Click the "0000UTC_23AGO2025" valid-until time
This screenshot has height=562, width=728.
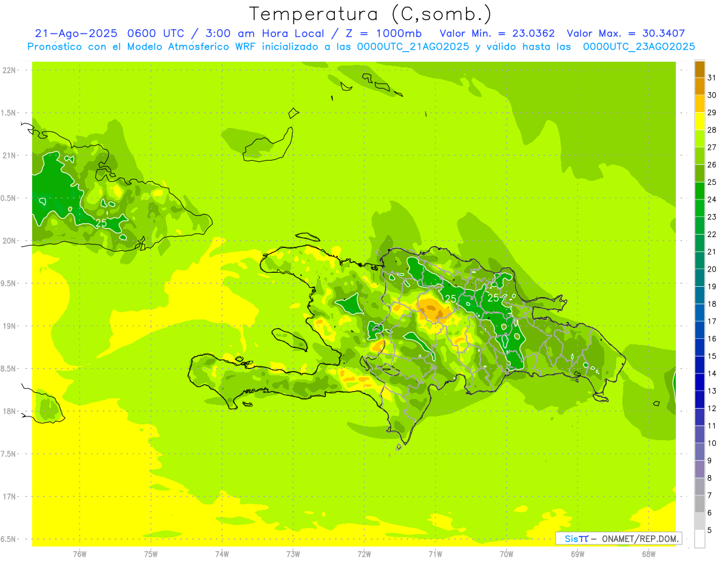639,47
